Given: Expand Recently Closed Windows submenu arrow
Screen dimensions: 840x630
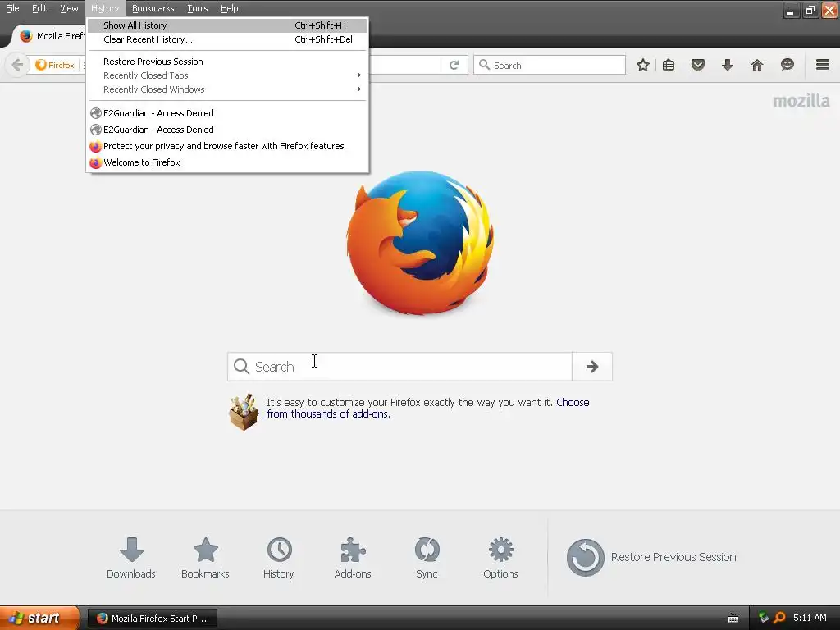Looking at the screenshot, I should [x=359, y=89].
